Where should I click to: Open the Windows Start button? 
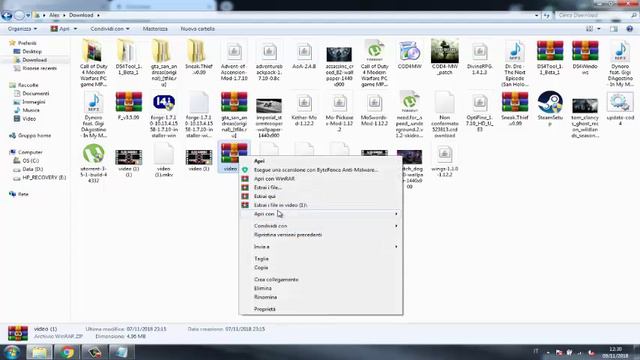(x=11, y=352)
